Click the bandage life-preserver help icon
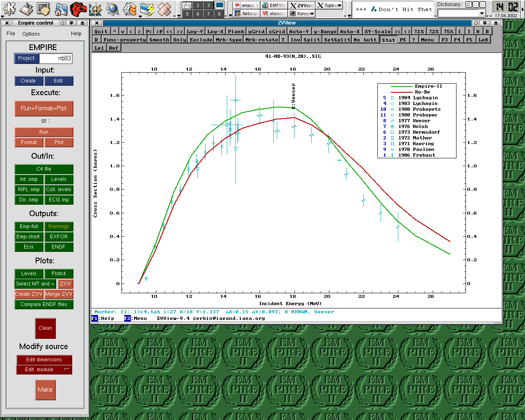 tap(164, 8)
